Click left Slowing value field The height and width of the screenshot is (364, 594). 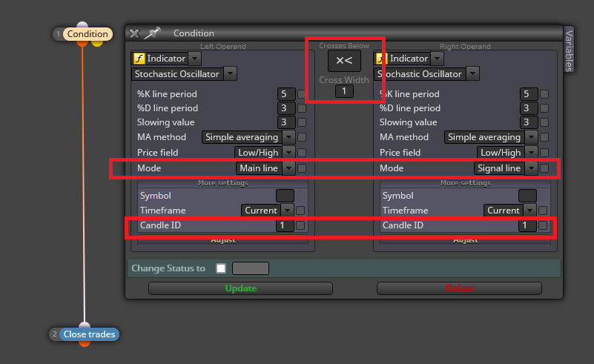point(286,122)
